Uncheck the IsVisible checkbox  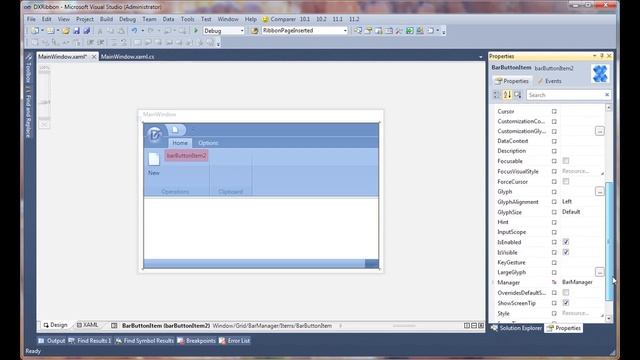[x=566, y=252]
